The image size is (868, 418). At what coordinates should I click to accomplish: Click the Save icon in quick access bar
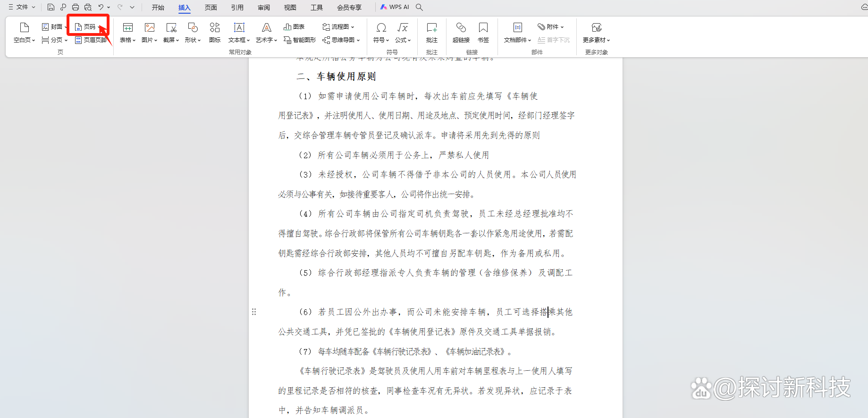[x=51, y=7]
